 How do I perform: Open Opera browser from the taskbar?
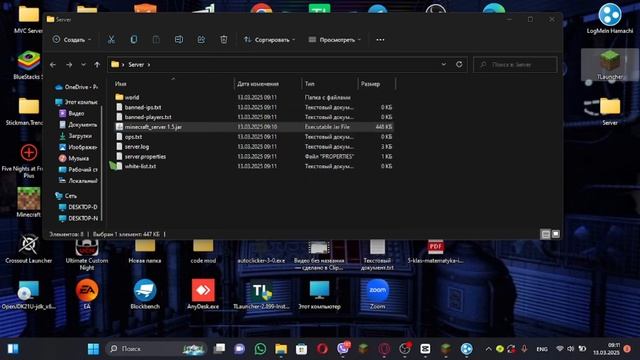(x=322, y=349)
